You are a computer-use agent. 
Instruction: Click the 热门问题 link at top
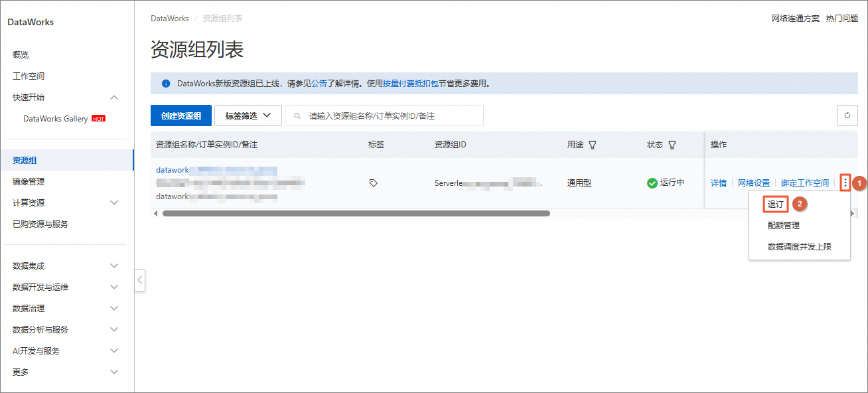point(842,19)
